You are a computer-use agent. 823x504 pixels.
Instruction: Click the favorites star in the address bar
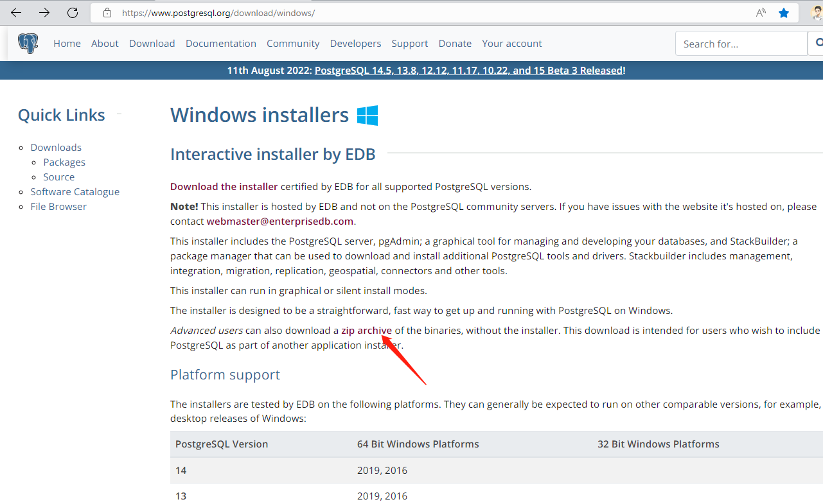pos(784,12)
